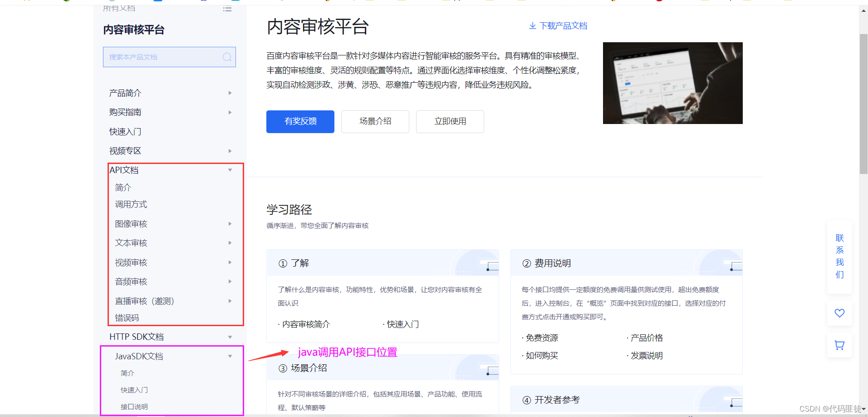
Task: Open 快速入门 under JavaSDK文档
Action: tap(134, 390)
